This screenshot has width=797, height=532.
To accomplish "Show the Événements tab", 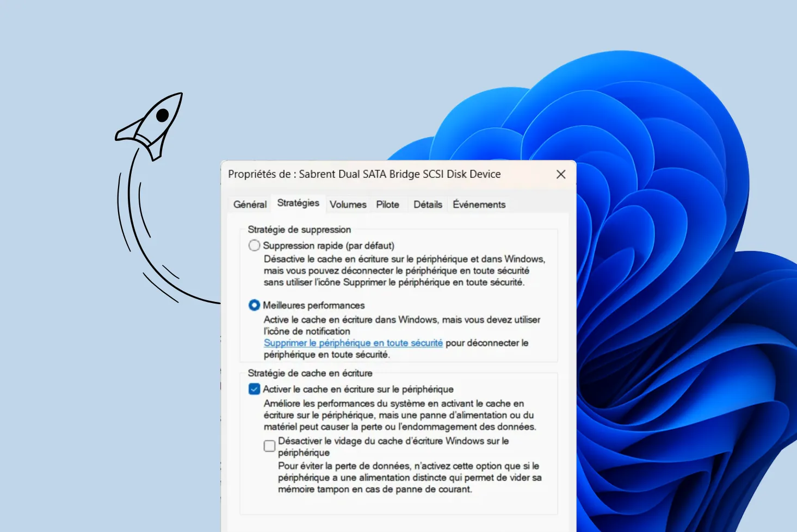I will click(x=479, y=205).
